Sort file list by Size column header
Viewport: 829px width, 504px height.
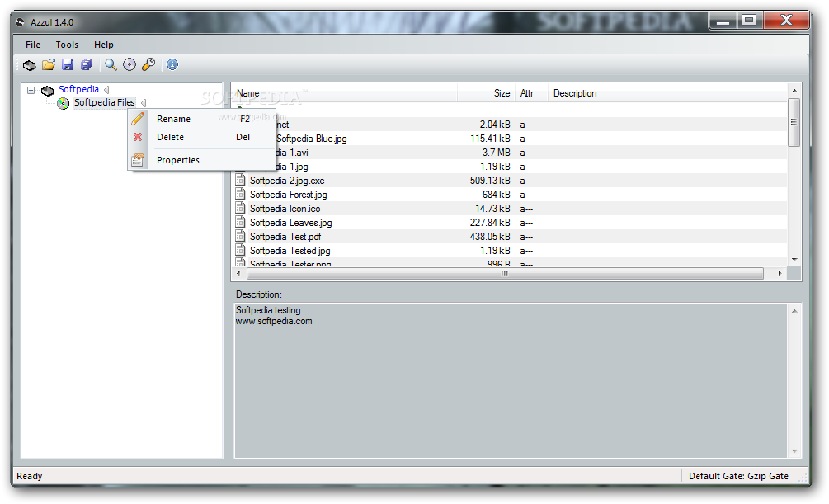click(x=487, y=93)
